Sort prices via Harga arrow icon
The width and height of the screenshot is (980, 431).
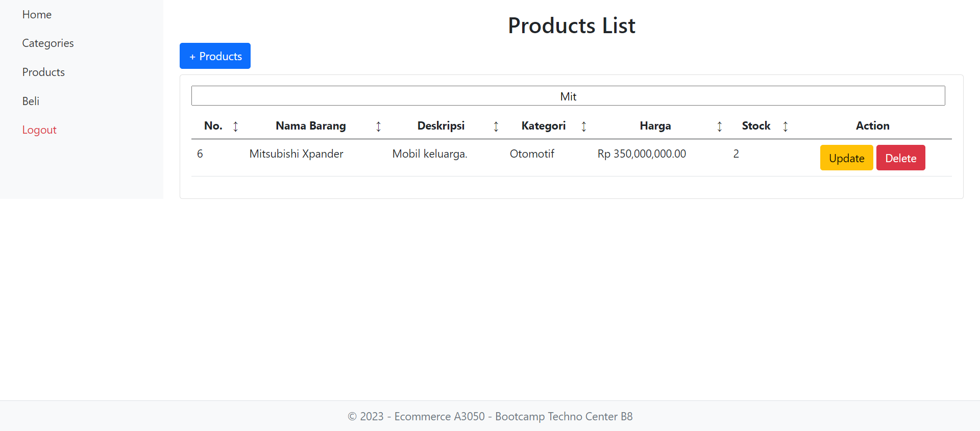pyautogui.click(x=719, y=126)
